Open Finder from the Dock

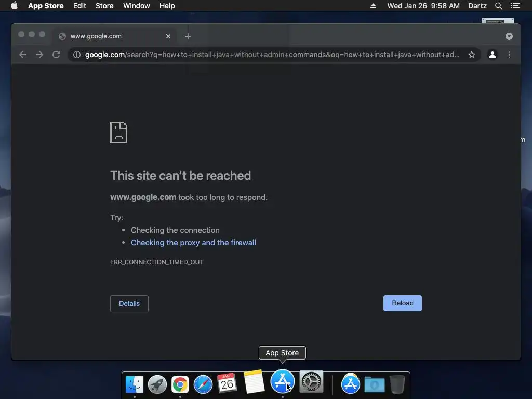pos(135,384)
